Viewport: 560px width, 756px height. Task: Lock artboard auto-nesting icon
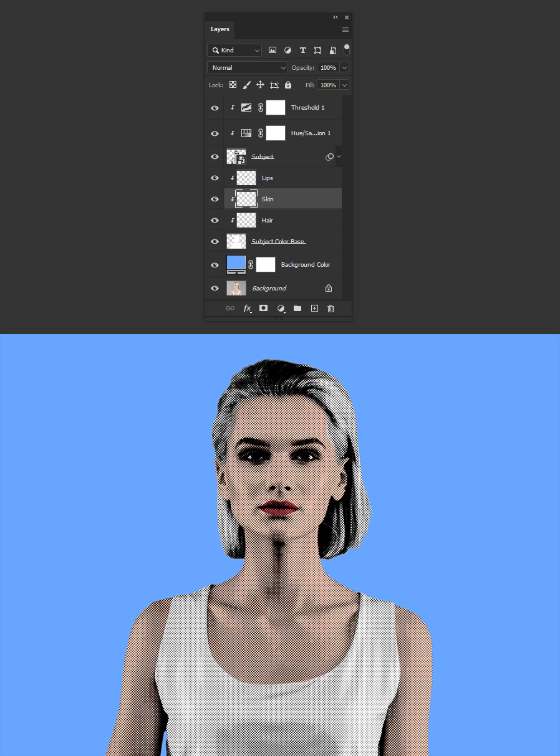click(x=274, y=85)
